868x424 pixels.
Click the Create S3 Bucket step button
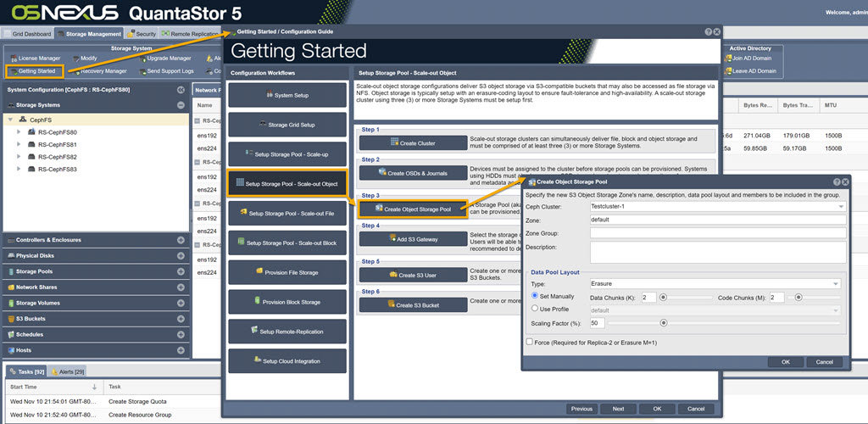coord(413,304)
